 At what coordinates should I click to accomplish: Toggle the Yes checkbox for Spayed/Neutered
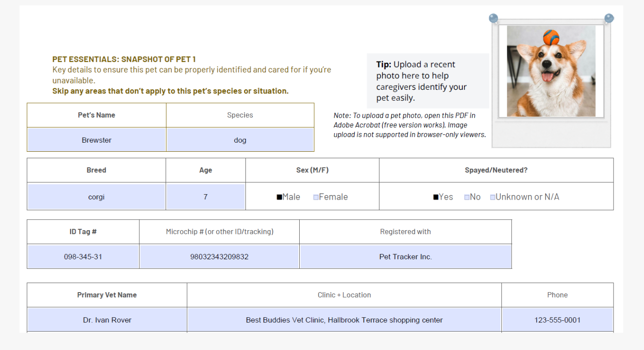(x=436, y=197)
